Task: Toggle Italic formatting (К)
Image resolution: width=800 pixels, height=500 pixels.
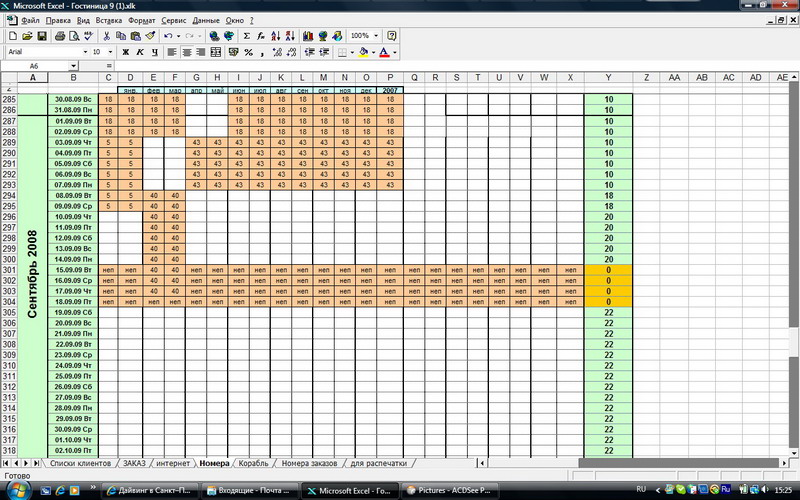Action: tap(140, 52)
